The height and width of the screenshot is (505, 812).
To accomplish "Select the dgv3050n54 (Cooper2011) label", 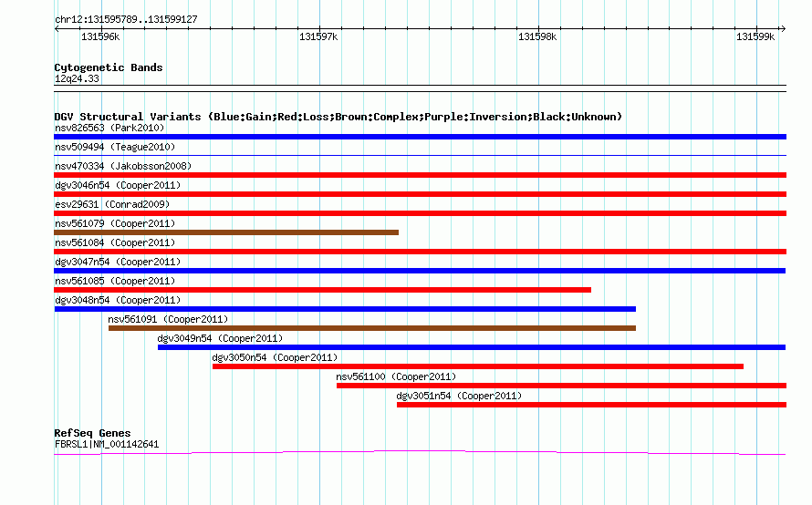I will point(275,357).
